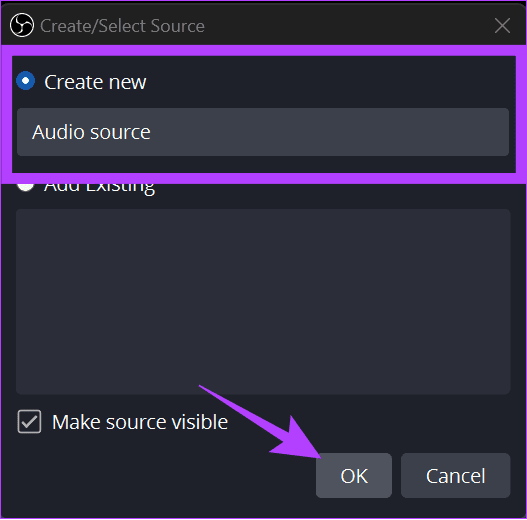Click inside the empty existing sources list
This screenshot has width=527, height=520.
[263, 302]
